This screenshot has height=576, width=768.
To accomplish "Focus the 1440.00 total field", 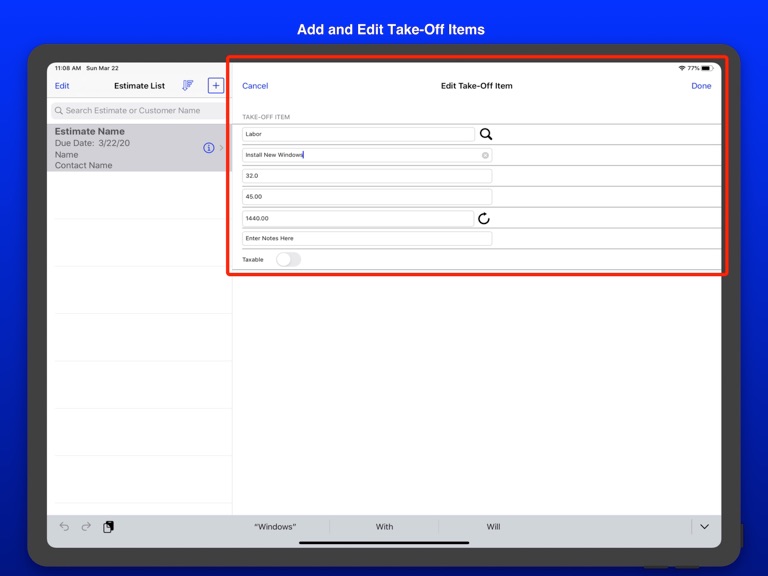I will (358, 218).
